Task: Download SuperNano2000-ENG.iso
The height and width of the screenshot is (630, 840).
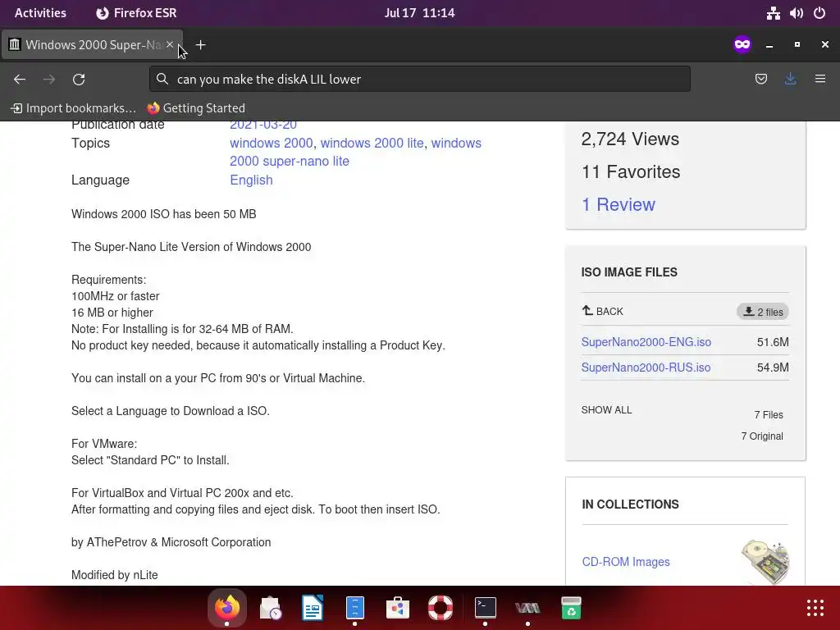Action: click(x=646, y=342)
